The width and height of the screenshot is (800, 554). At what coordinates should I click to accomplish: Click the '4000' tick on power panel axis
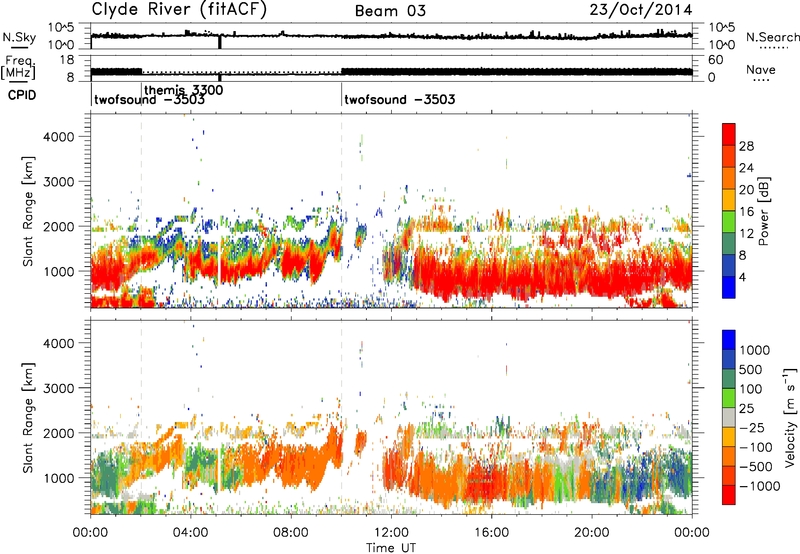[x=59, y=137]
